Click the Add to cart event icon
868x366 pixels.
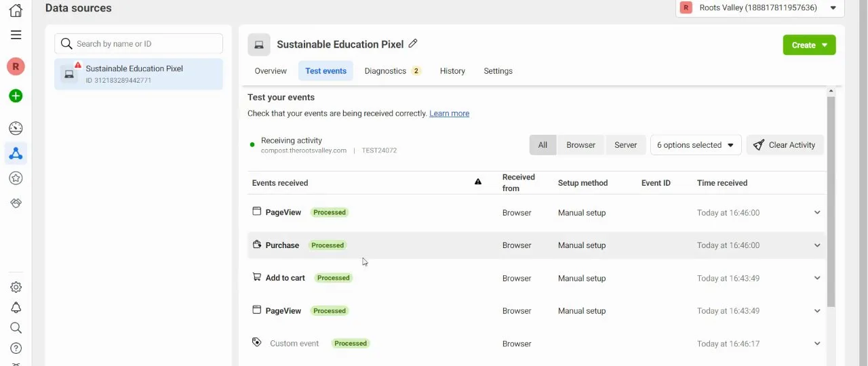point(256,277)
